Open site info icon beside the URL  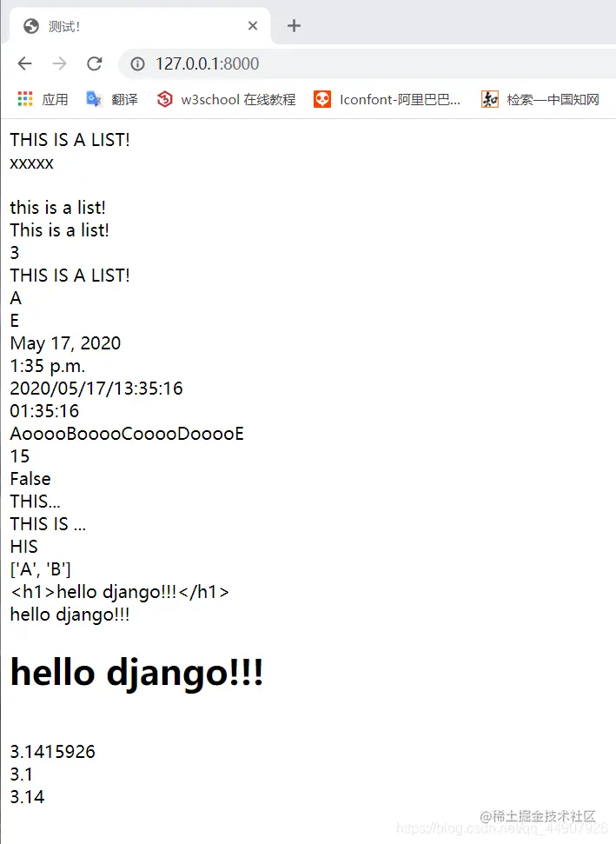pos(138,64)
